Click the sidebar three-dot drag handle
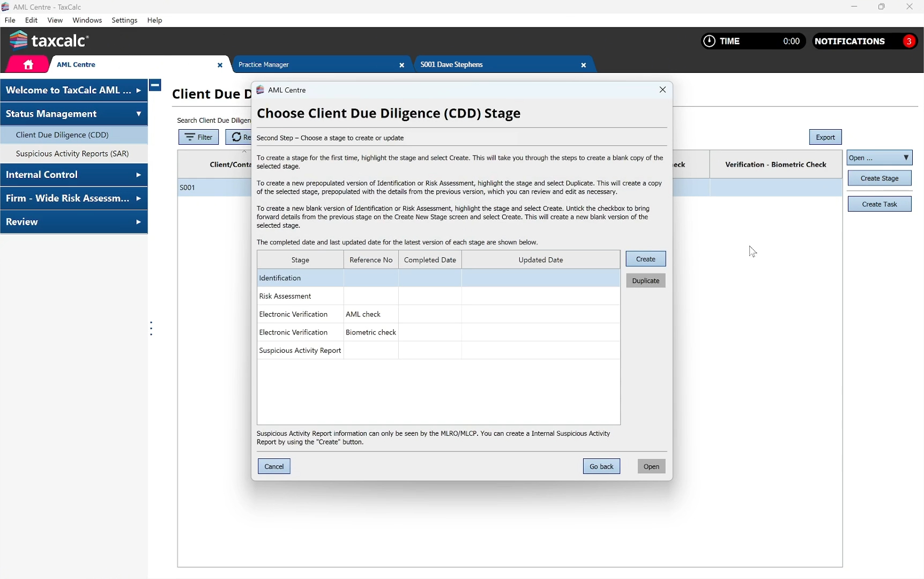 click(151, 329)
